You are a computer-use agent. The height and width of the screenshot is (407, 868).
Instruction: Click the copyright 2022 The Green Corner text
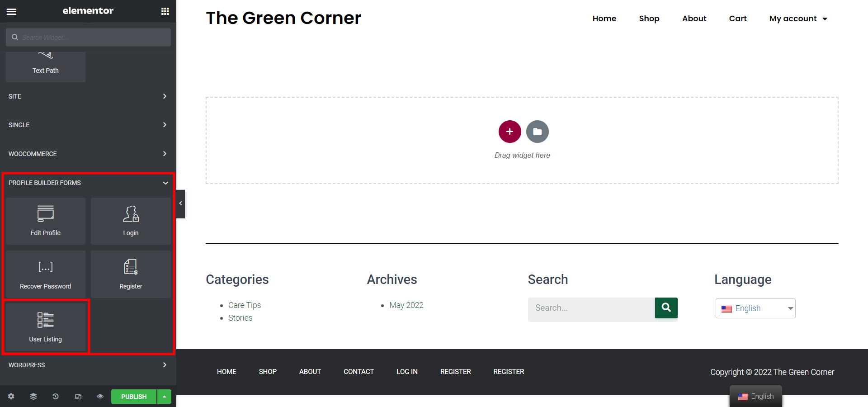[x=772, y=372]
